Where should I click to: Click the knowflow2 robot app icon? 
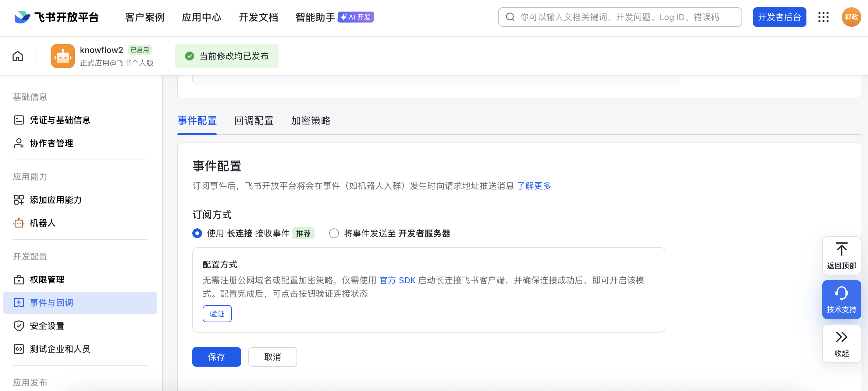[63, 56]
